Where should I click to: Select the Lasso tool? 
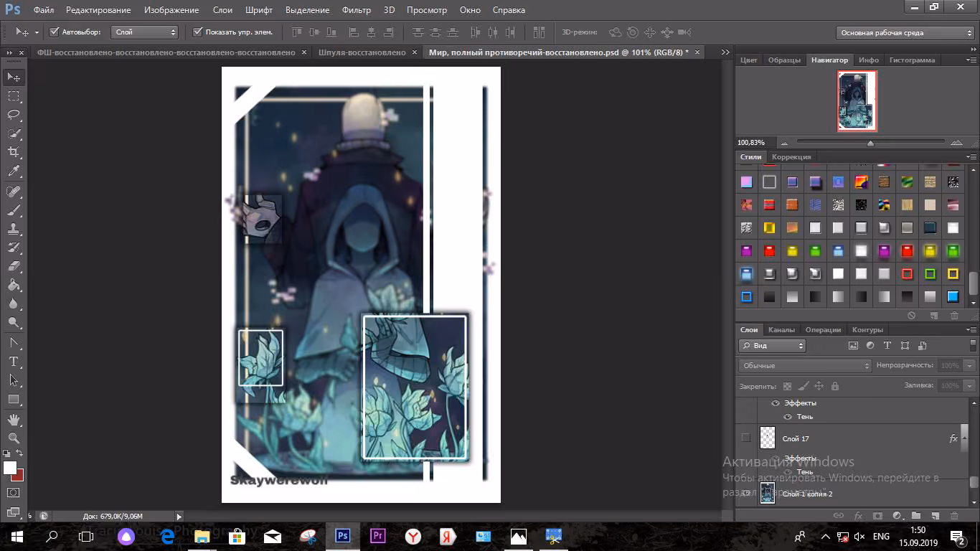click(x=14, y=115)
